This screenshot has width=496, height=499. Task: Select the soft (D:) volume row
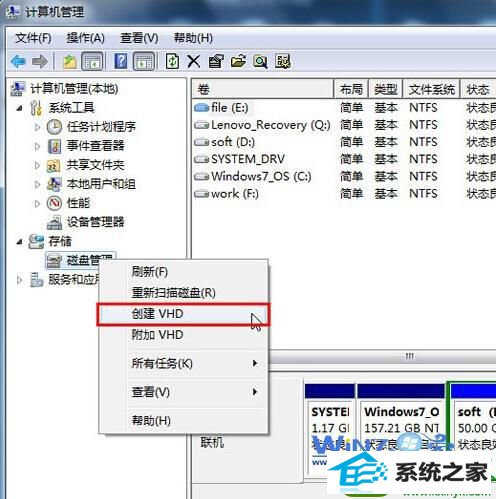tap(344, 142)
